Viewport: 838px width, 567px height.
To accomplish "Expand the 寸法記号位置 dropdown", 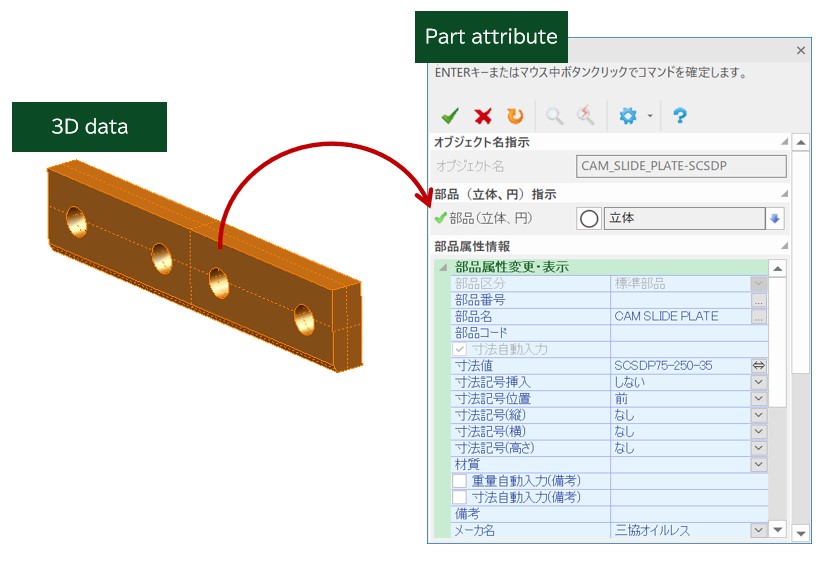I will tap(759, 398).
